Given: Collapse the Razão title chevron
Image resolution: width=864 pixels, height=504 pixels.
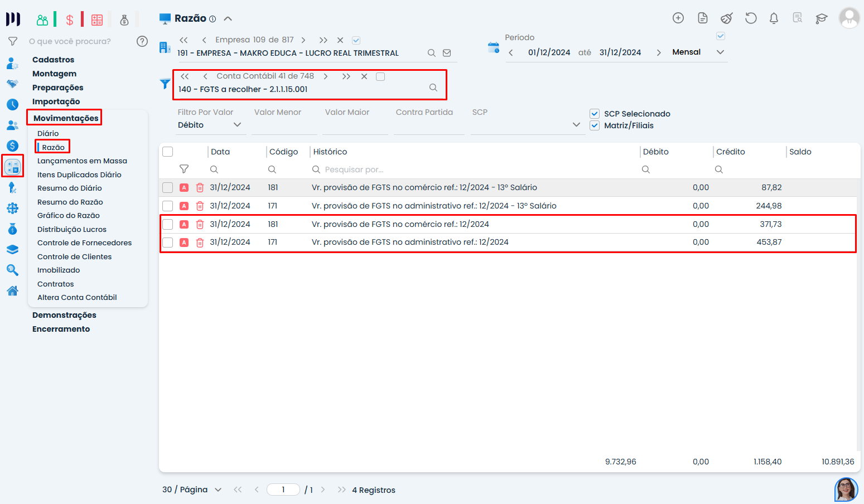Looking at the screenshot, I should [228, 18].
